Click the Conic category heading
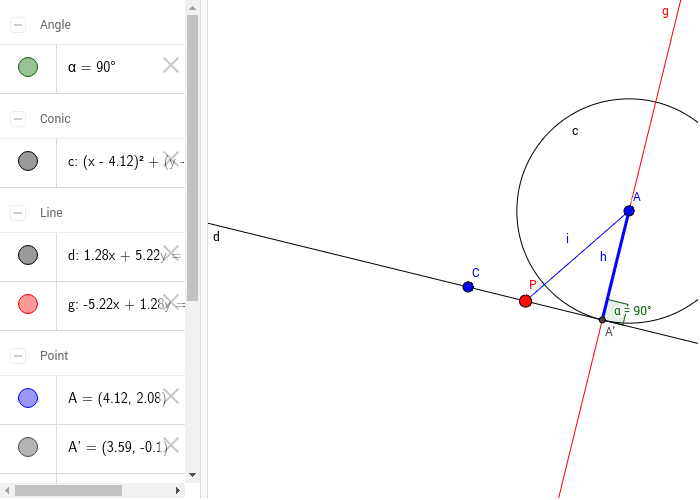The image size is (700, 500). coord(55,119)
